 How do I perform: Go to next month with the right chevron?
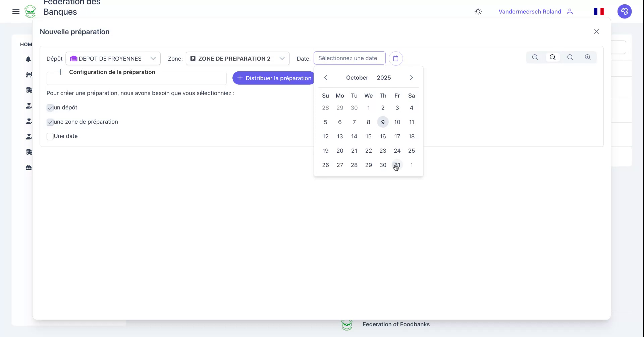tap(411, 77)
